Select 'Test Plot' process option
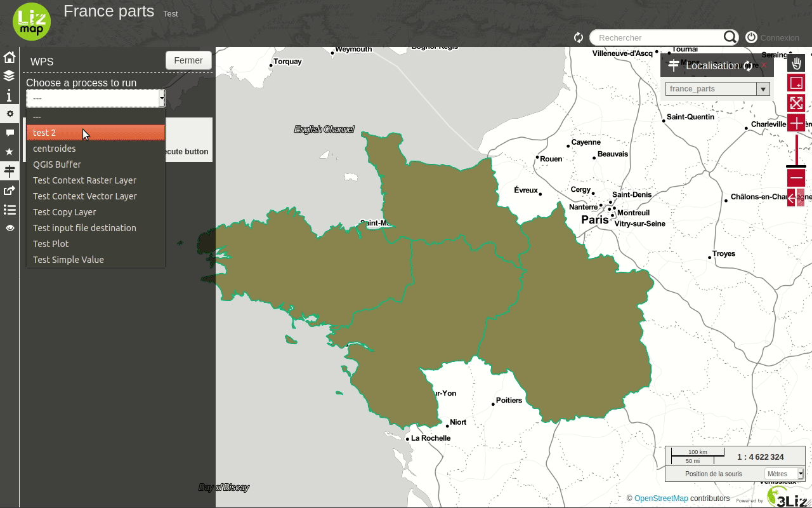 pos(96,244)
